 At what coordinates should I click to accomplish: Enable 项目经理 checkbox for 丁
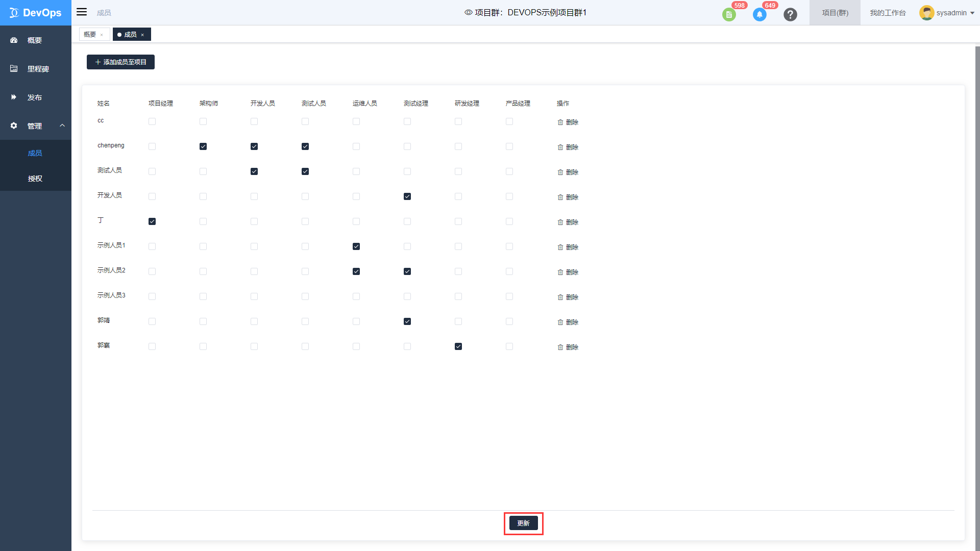[x=152, y=221]
